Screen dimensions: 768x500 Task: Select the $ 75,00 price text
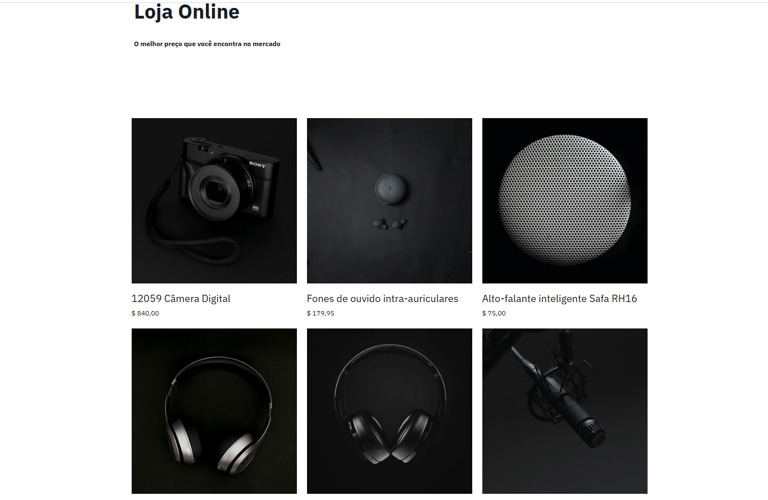pyautogui.click(x=494, y=313)
